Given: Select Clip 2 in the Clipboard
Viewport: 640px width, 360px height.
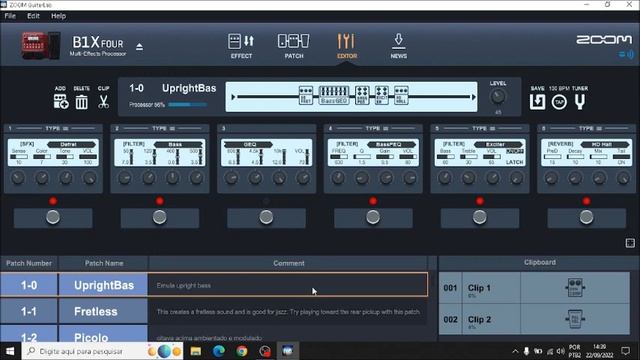Looking at the screenshot, I should point(534,319).
